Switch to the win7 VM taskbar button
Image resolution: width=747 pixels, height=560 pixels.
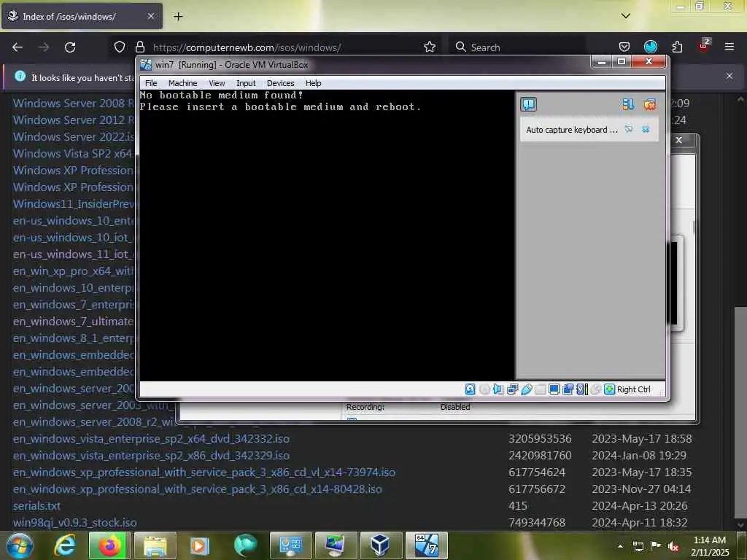tap(426, 545)
